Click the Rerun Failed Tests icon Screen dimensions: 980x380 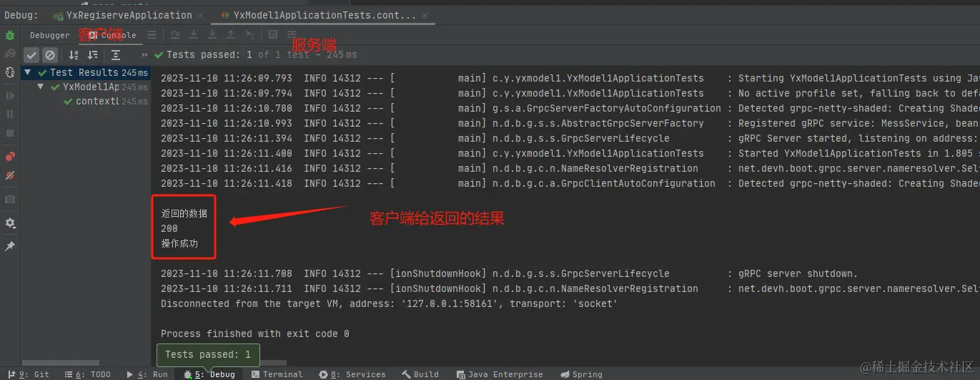(x=10, y=54)
